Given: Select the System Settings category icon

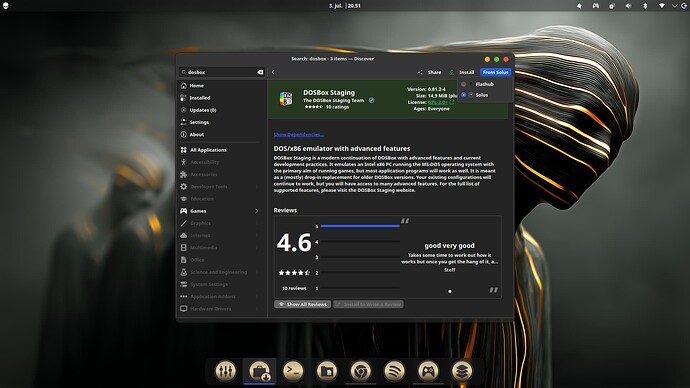Looking at the screenshot, I should pos(184,284).
